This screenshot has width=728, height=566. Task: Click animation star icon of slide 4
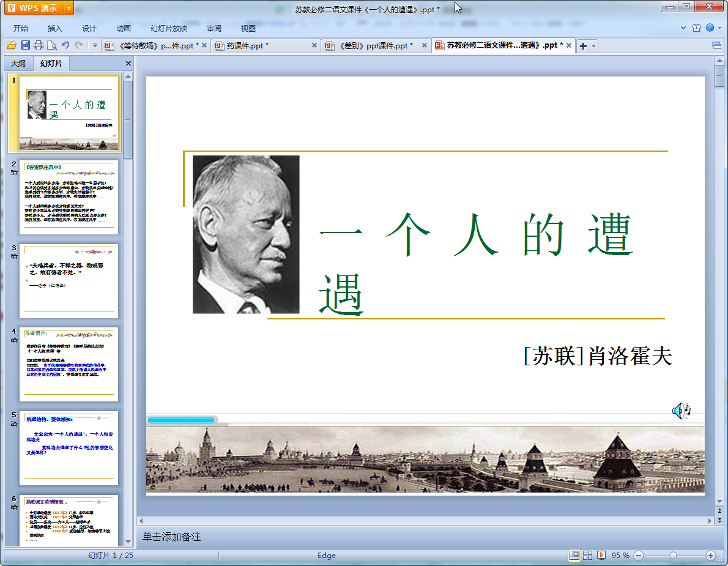[14, 340]
